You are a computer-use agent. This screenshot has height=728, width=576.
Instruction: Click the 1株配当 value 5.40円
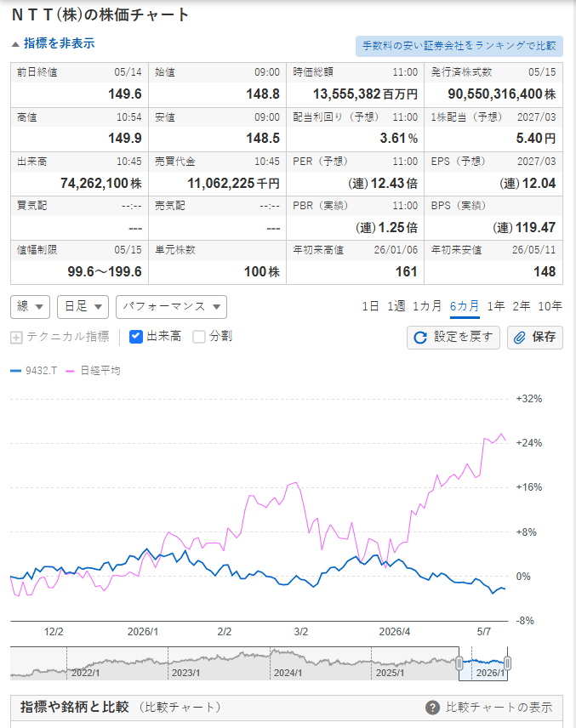tap(536, 139)
